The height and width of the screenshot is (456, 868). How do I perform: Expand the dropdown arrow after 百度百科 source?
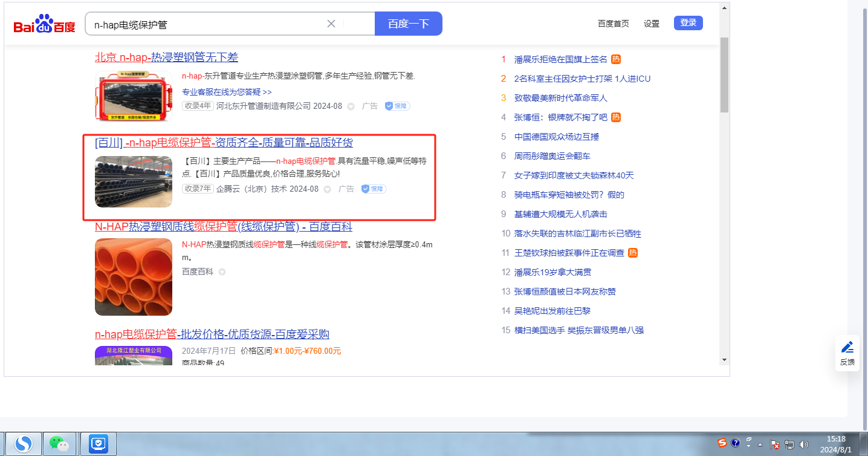click(x=222, y=272)
